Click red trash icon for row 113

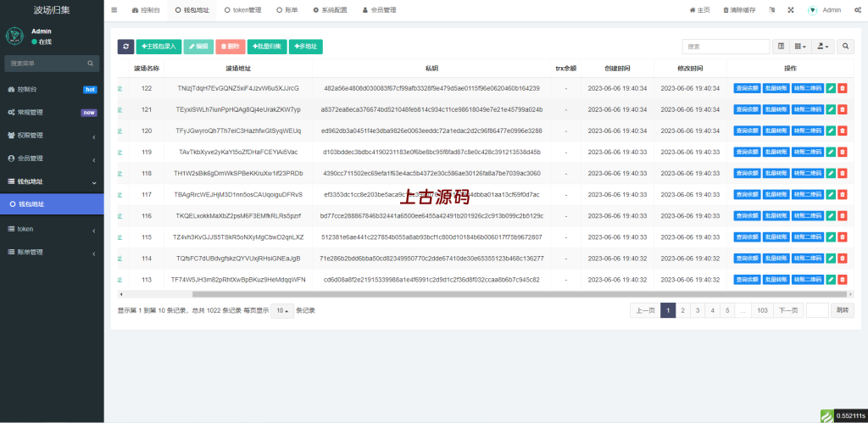point(843,280)
